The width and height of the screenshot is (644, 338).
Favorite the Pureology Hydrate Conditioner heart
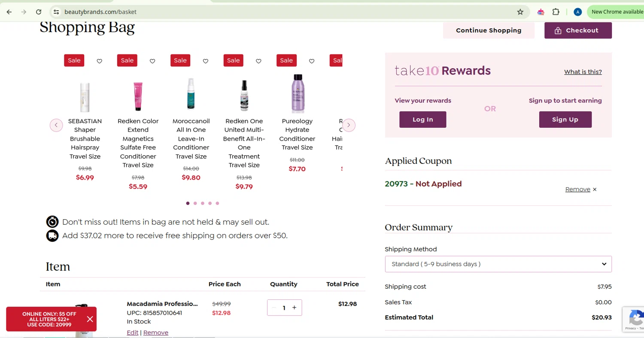[x=312, y=61]
